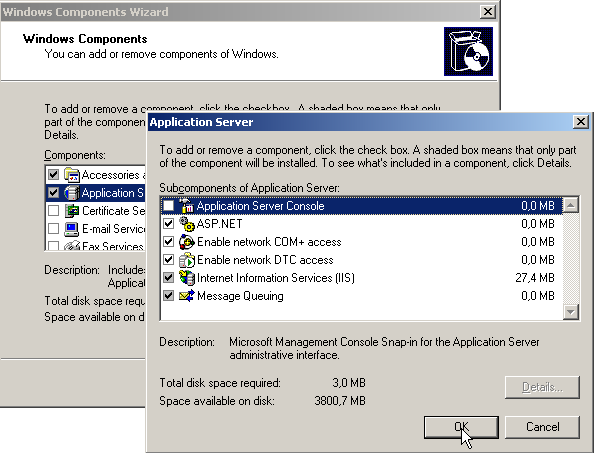Click the Message Queuing envelope icon
The image size is (594, 453).
[186, 296]
